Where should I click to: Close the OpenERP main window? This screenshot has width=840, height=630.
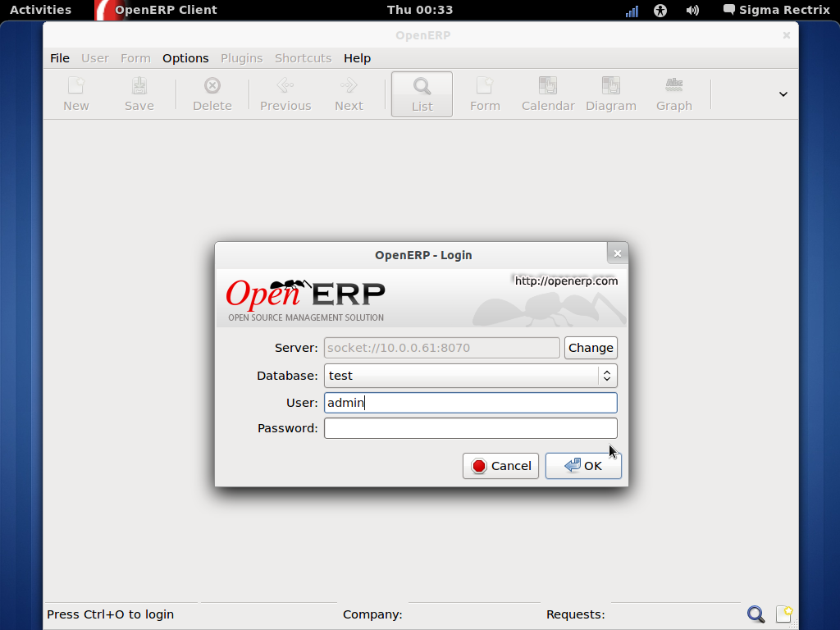[787, 35]
